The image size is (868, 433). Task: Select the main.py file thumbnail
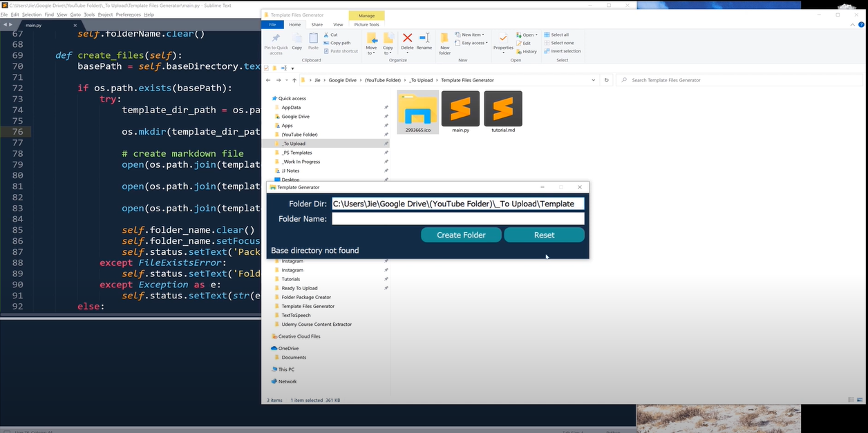460,112
